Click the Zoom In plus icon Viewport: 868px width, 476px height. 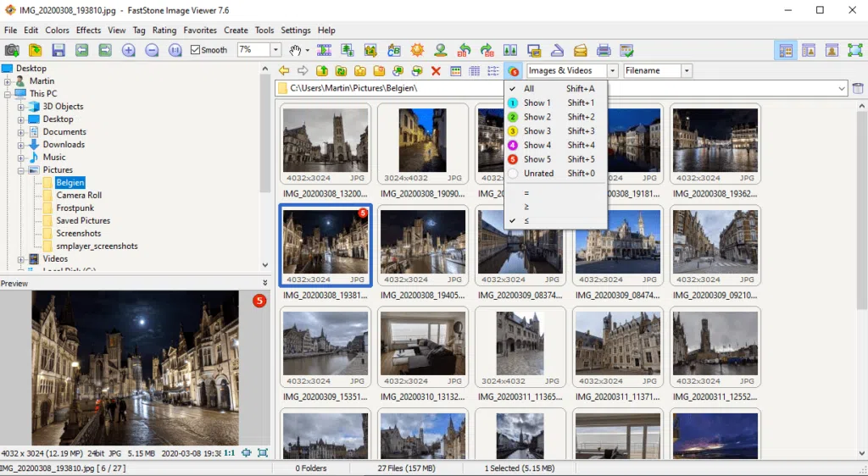pyautogui.click(x=128, y=50)
